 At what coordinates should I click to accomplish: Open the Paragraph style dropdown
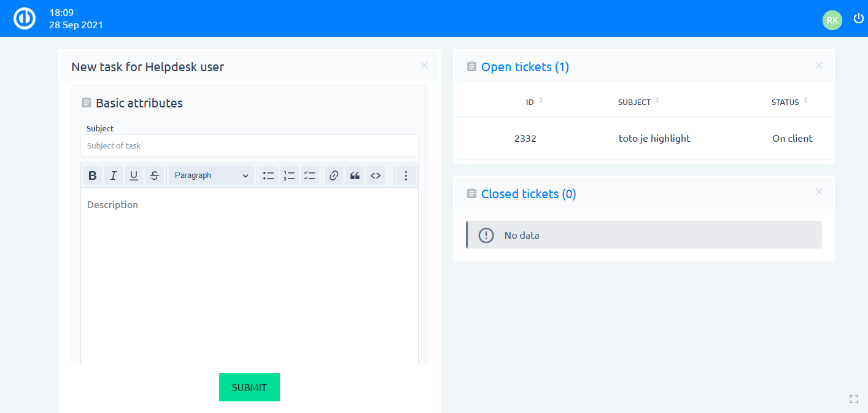(x=211, y=176)
